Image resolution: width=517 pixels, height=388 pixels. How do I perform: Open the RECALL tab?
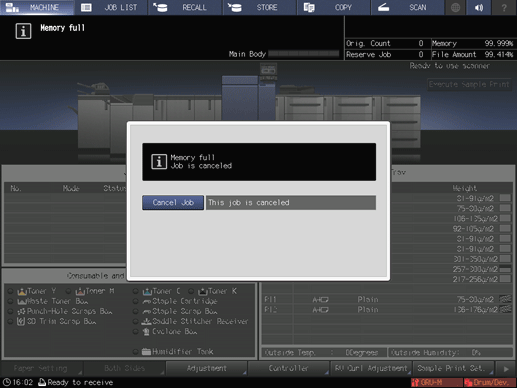click(x=185, y=7)
